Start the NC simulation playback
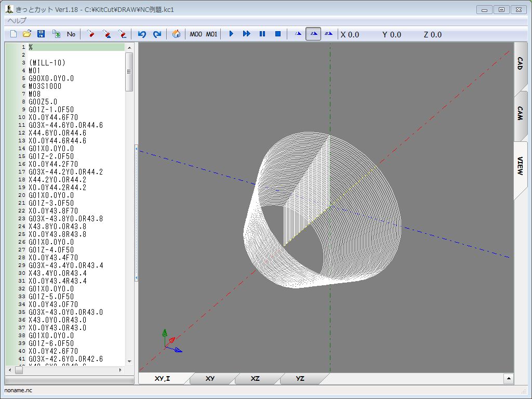Image resolution: width=532 pixels, height=399 pixels. coord(231,34)
